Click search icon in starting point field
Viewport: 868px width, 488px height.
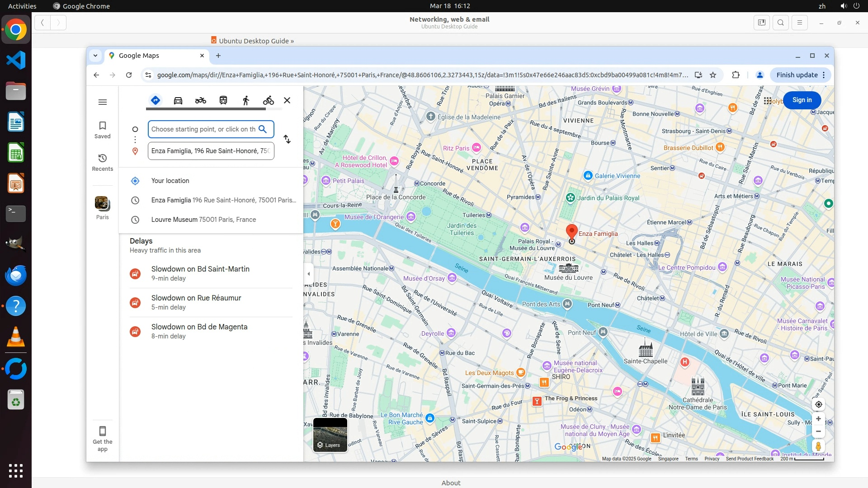[263, 129]
